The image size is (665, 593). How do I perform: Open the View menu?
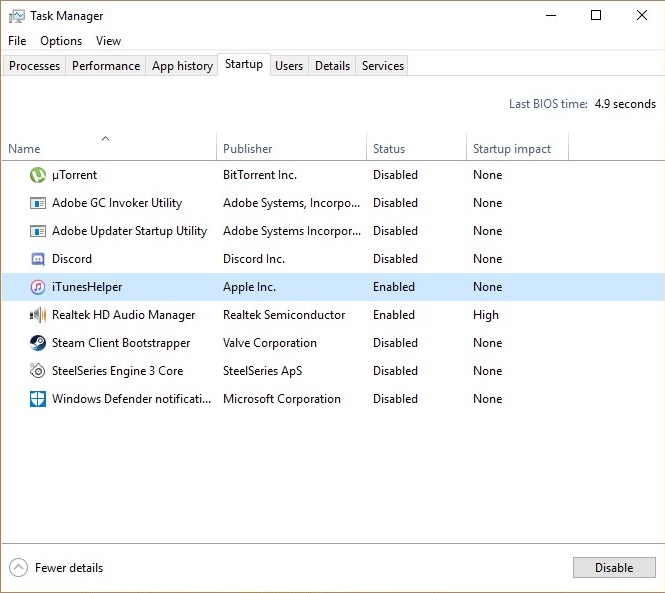(x=109, y=41)
